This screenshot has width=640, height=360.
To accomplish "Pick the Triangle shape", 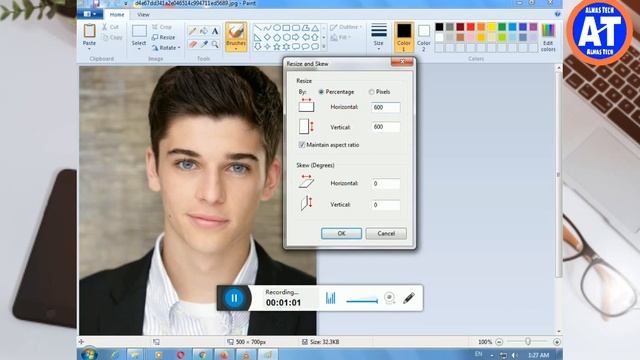I will point(315,28).
